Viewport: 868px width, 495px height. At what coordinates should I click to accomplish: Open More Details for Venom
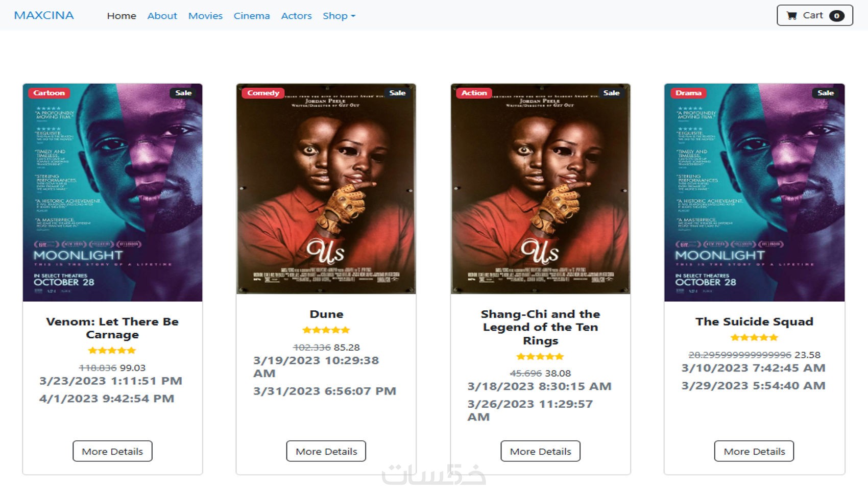(x=112, y=451)
